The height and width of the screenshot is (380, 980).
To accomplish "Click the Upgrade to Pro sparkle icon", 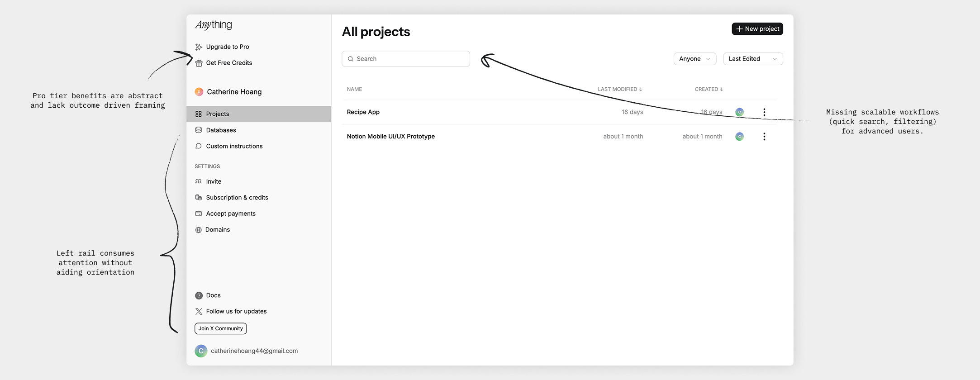I will point(199,47).
